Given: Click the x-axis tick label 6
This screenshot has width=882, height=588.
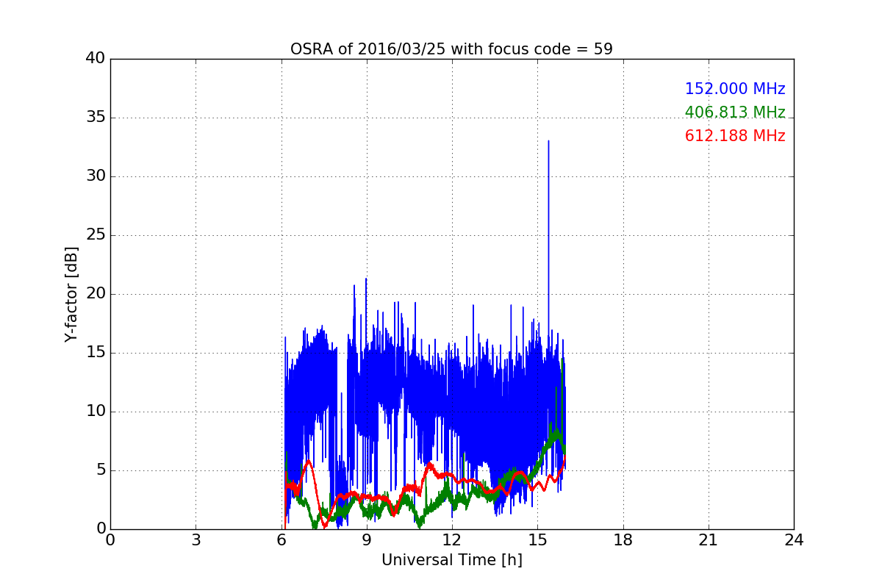Looking at the screenshot, I should [x=282, y=539].
